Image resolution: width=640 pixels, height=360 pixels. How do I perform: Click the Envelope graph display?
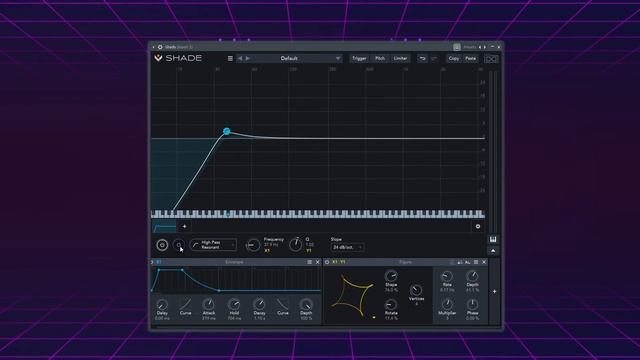click(x=236, y=280)
